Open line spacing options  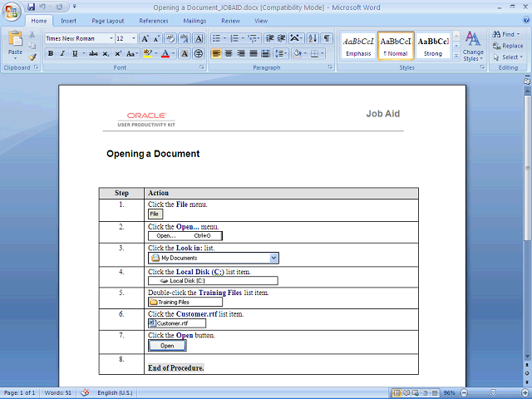pos(279,53)
